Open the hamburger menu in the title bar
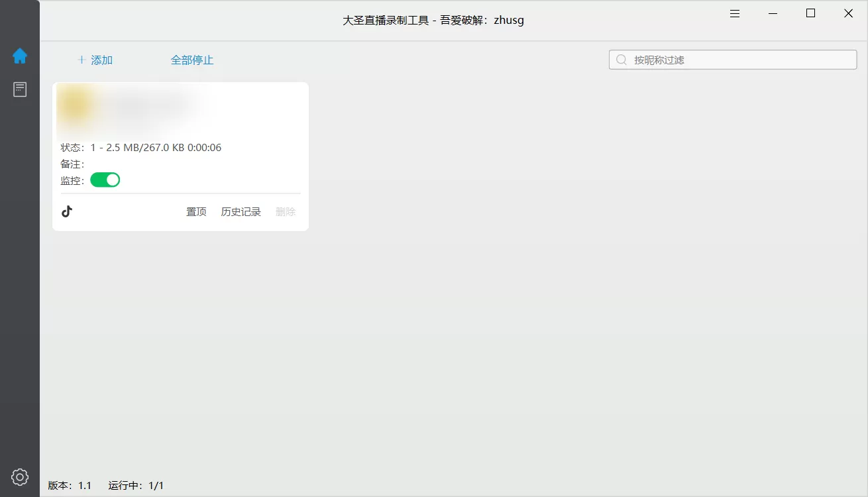Viewport: 868px width, 497px height. [734, 13]
